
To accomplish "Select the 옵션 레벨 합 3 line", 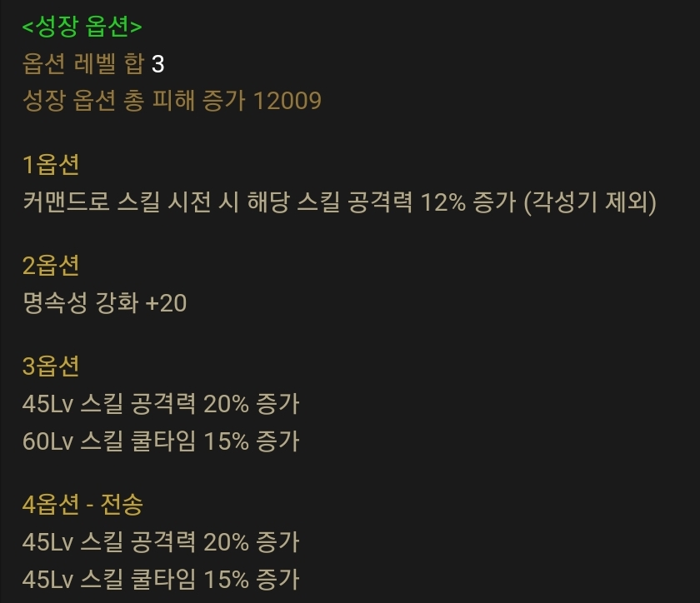I will pyautogui.click(x=93, y=63).
